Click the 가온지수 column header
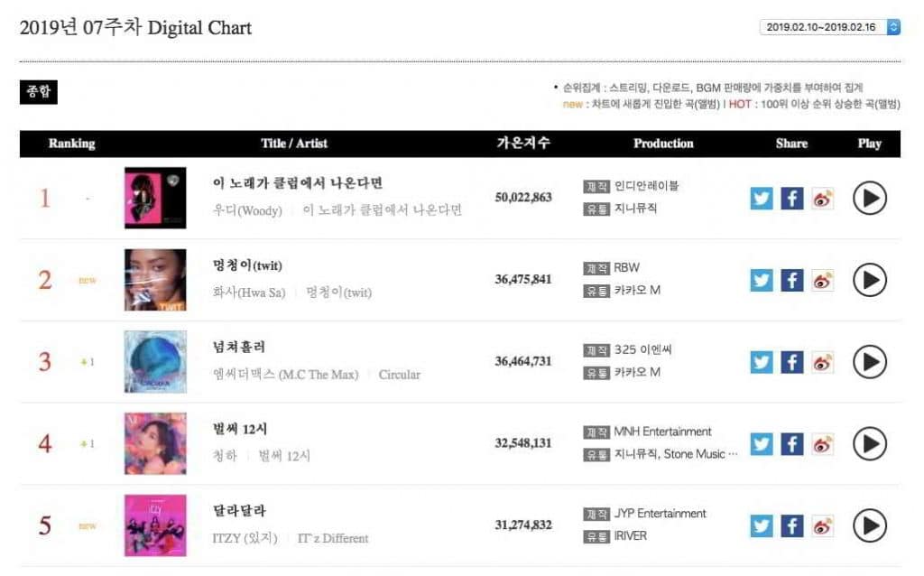The width and height of the screenshot is (924, 576). tap(522, 144)
